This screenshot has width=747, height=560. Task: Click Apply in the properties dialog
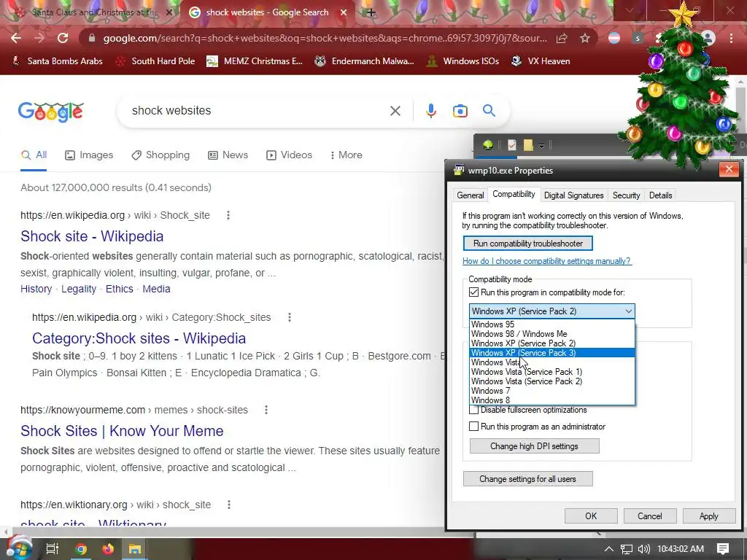pos(709,516)
